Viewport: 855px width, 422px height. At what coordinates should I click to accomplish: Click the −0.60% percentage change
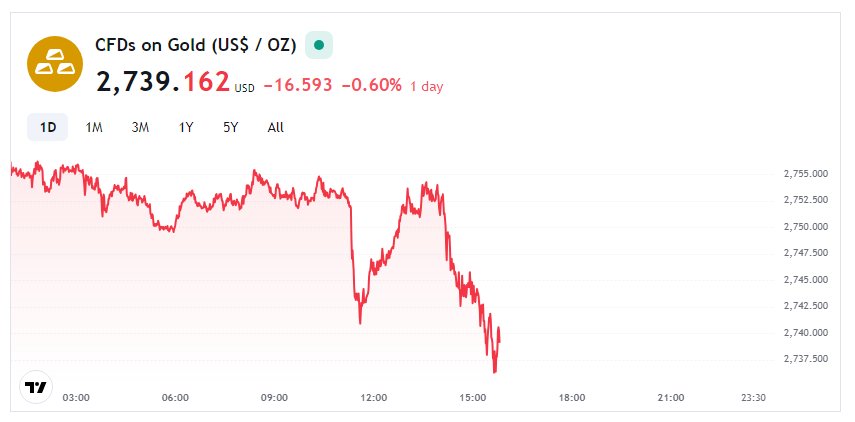371,86
